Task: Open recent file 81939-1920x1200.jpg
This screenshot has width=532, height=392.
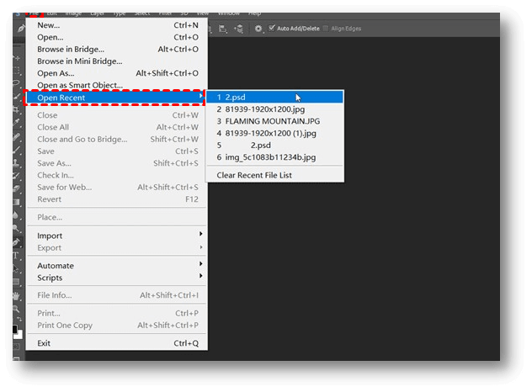Action: point(275,109)
